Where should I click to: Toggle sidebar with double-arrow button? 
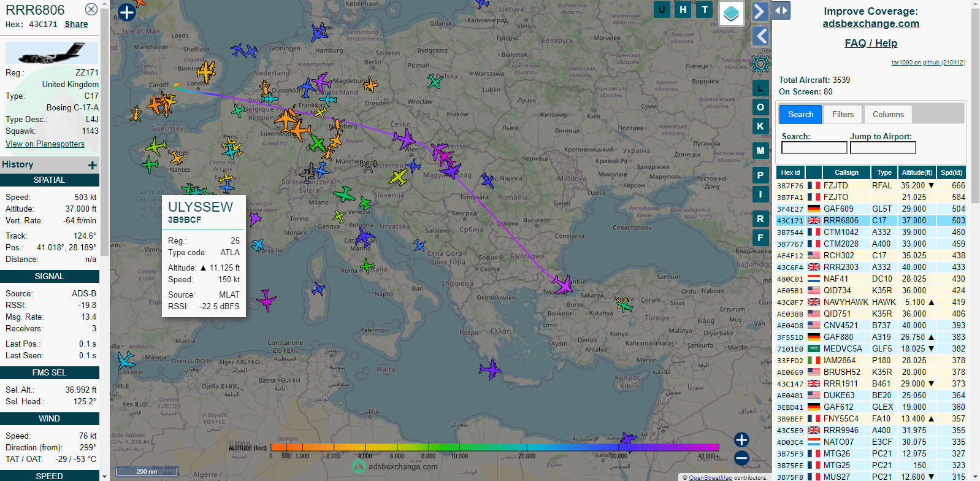781,10
